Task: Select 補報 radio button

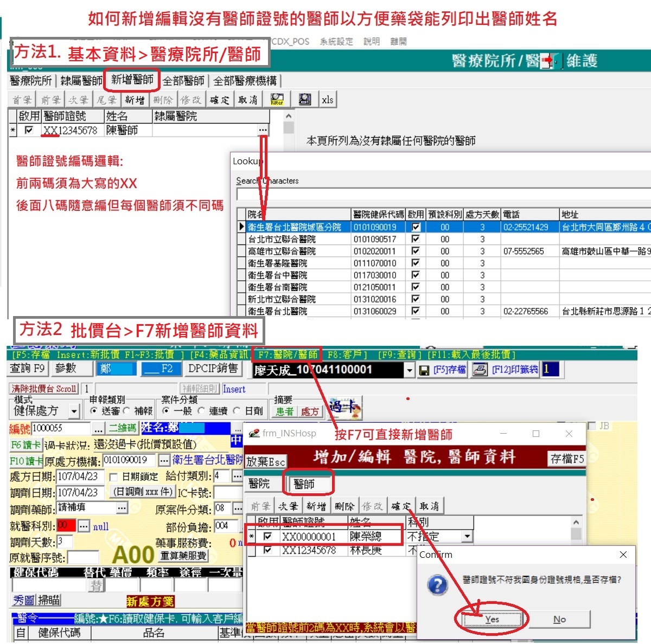Action: (x=127, y=411)
